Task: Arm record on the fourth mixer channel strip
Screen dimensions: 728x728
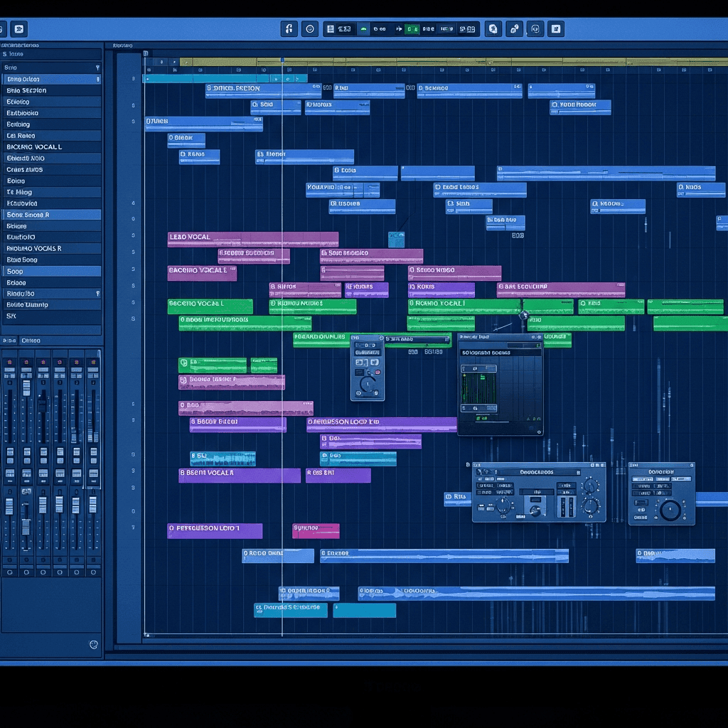Action: (x=60, y=362)
